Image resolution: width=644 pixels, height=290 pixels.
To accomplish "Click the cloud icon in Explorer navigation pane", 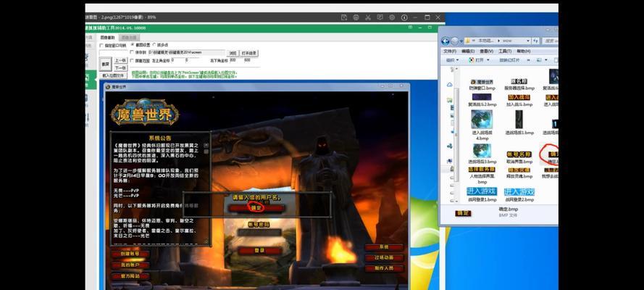I will pyautogui.click(x=450, y=85).
